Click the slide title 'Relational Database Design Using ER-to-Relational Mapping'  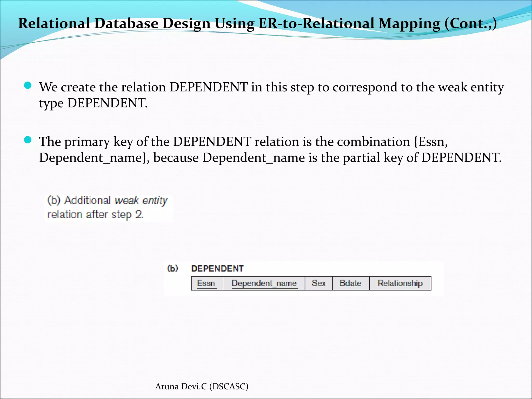pyautogui.click(x=258, y=24)
